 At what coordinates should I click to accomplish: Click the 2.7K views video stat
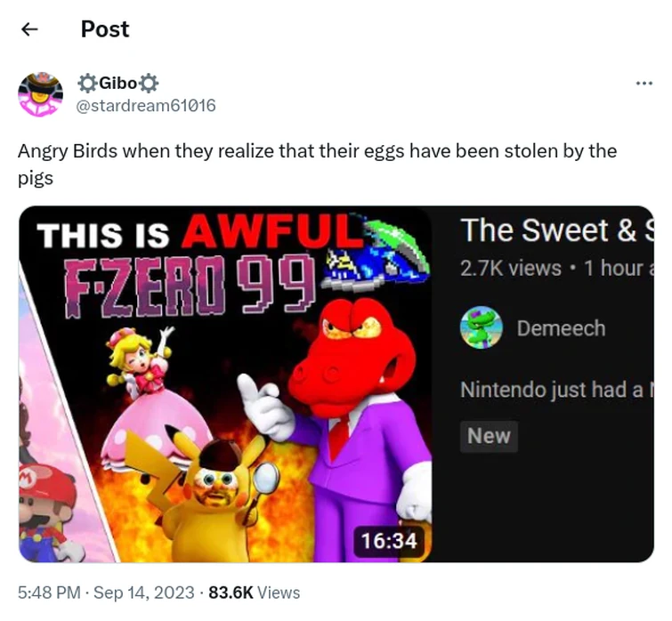[510, 268]
